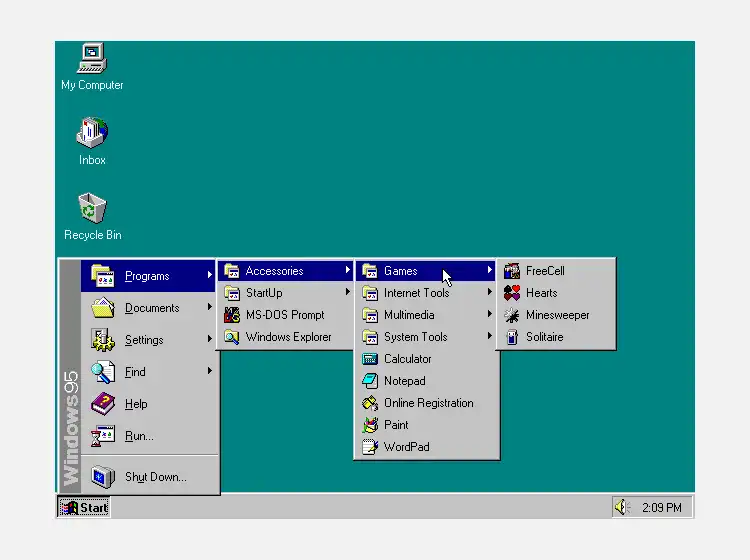Expand the System Tools submenu

[426, 337]
